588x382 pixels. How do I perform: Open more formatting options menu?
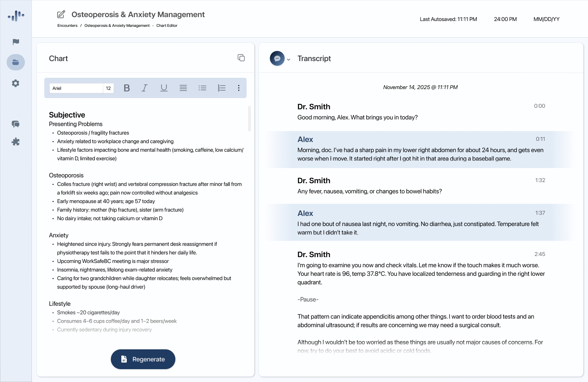239,88
